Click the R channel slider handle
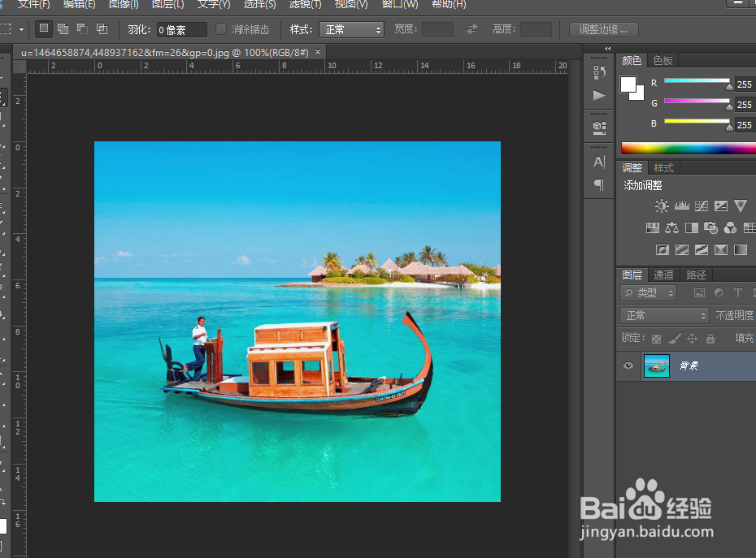This screenshot has height=558, width=756. (729, 87)
